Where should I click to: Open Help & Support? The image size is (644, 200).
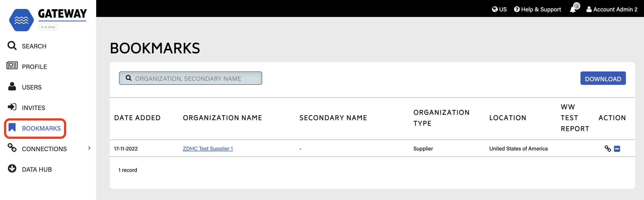pos(537,9)
